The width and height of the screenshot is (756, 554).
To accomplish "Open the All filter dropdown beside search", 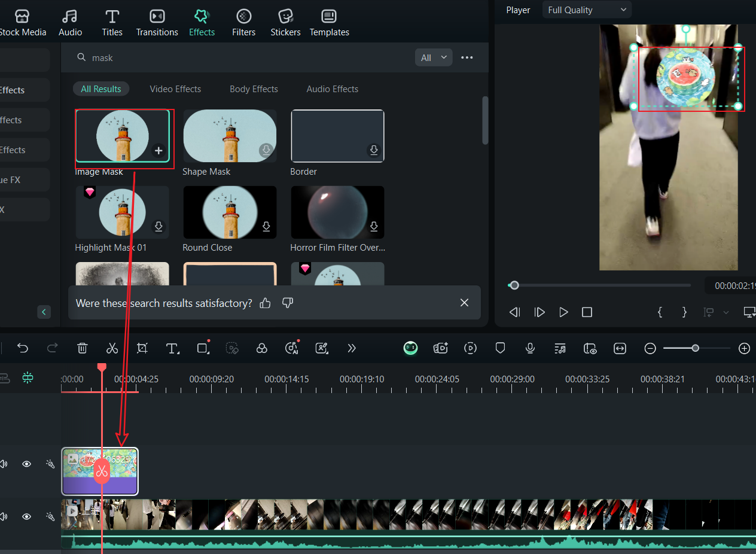I will click(x=434, y=57).
